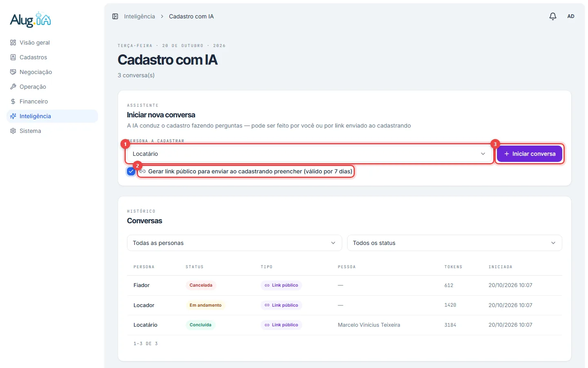588x368 pixels.
Task: Click the Negociação handshake icon
Action: coord(13,72)
